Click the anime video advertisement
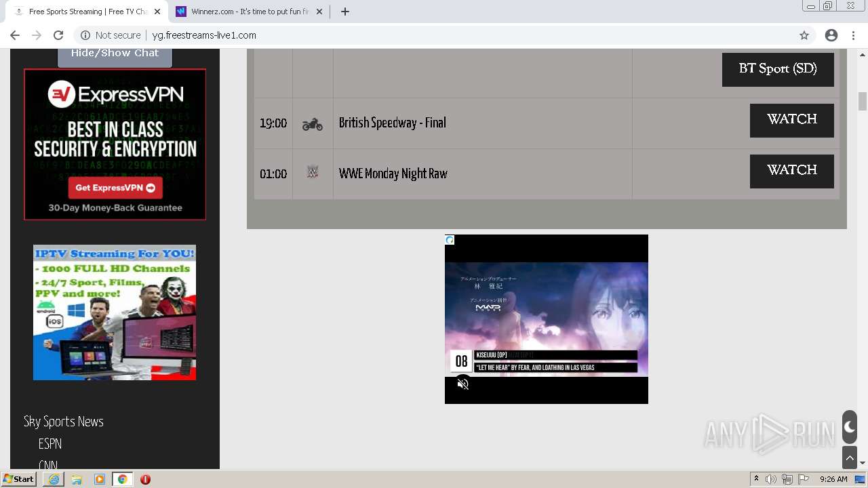 (547, 319)
